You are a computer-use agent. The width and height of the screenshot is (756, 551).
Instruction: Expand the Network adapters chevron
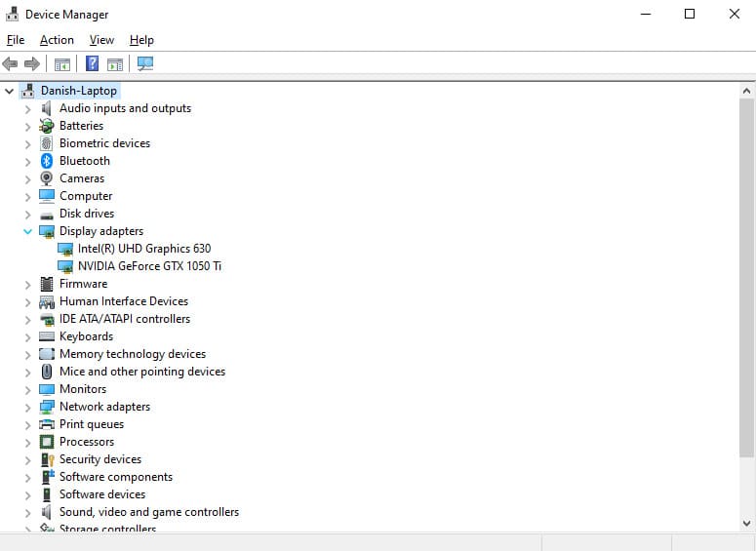coord(28,408)
